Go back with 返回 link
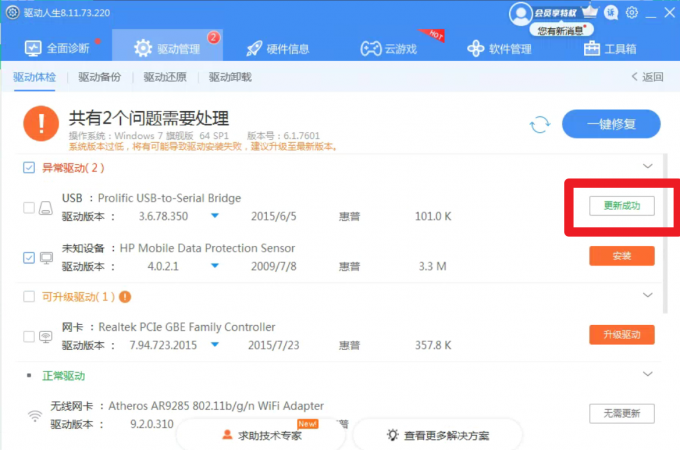 (x=647, y=77)
